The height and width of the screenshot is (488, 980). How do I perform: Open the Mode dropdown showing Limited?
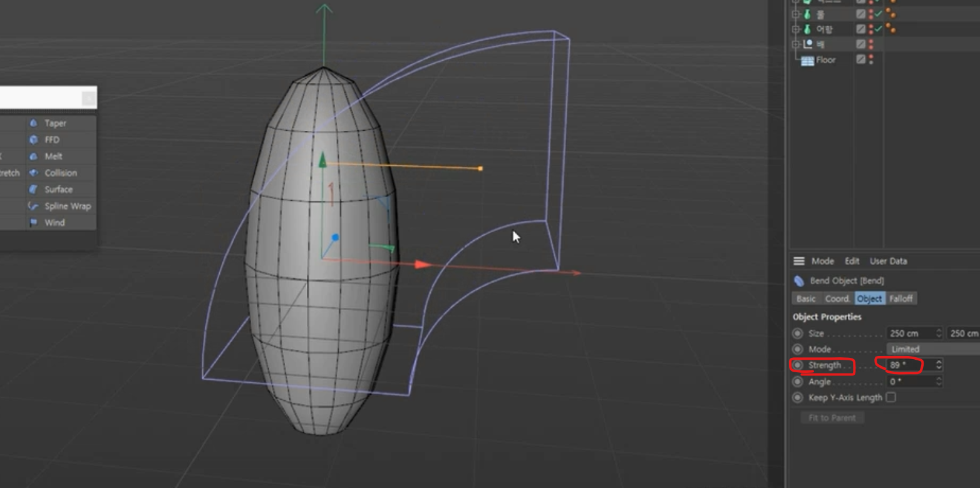coord(933,349)
